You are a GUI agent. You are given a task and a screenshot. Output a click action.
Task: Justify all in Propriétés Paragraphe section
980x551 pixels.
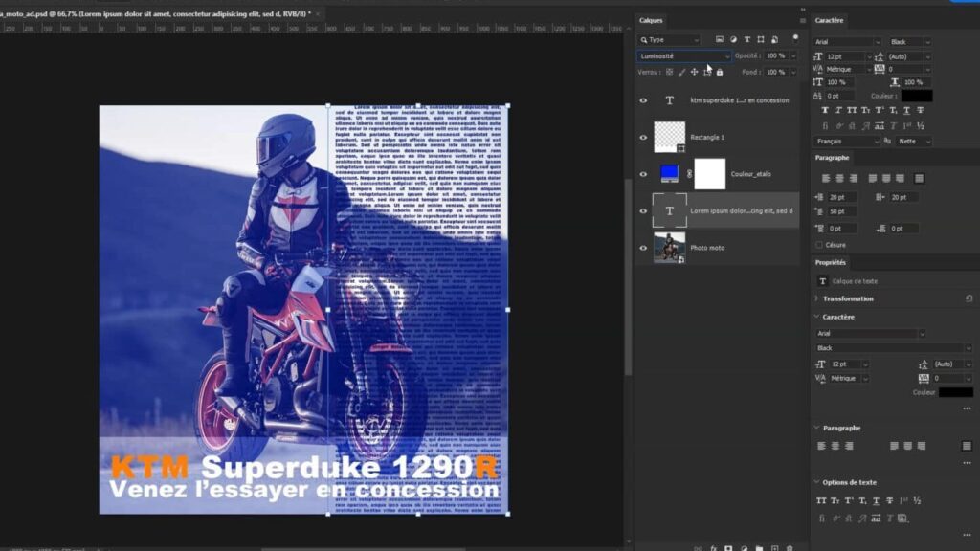point(967,446)
